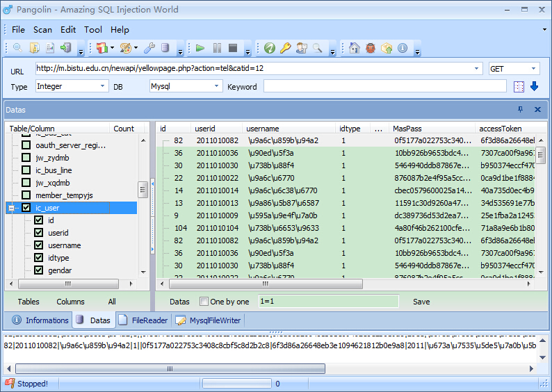This screenshot has width=552, height=392.
Task: Open the Scan menu
Action: [x=42, y=30]
